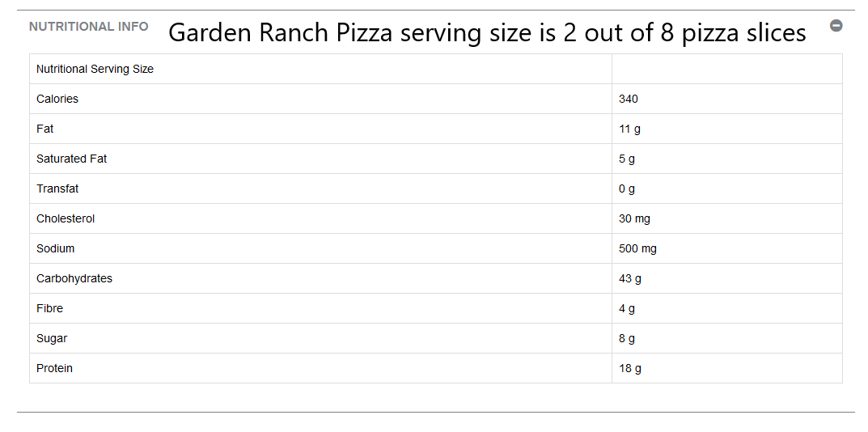The image size is (868, 432).
Task: Click the NUTRITIONAL INFO heading
Action: (x=88, y=27)
